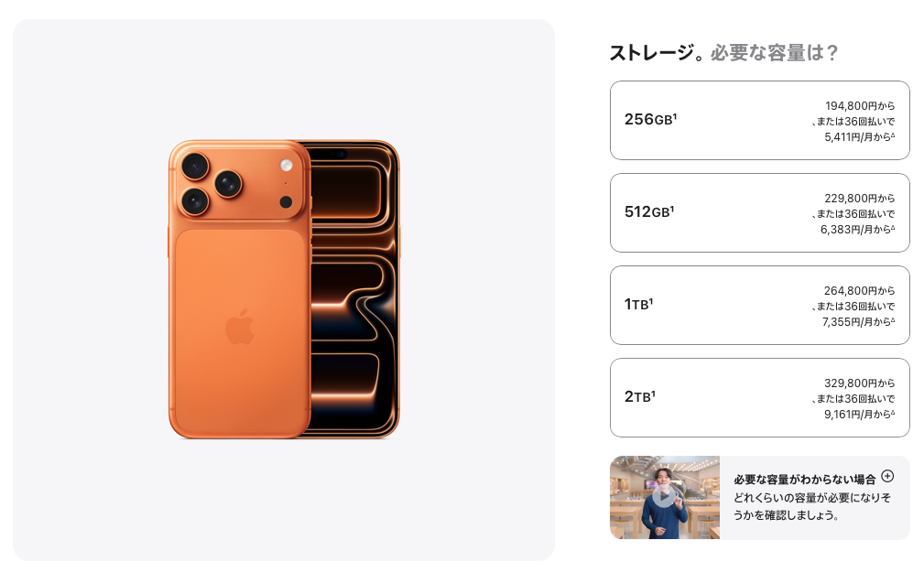Open 必要な容量がわからない場合 help card
This screenshot has height=583, width=924.
coord(759,498)
